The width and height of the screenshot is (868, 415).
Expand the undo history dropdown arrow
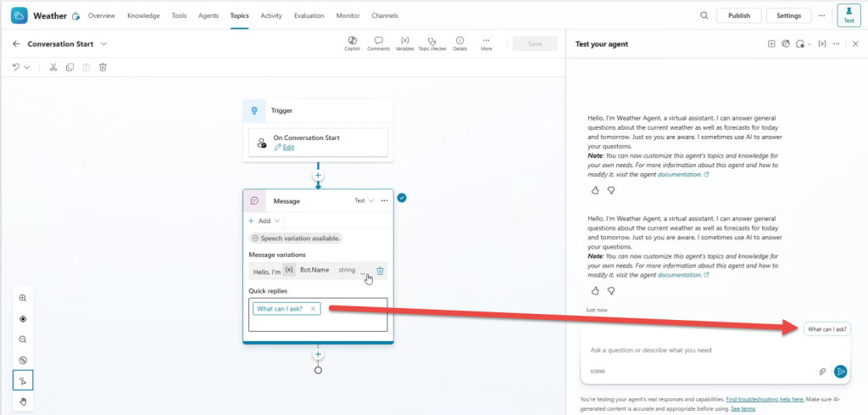coord(27,67)
